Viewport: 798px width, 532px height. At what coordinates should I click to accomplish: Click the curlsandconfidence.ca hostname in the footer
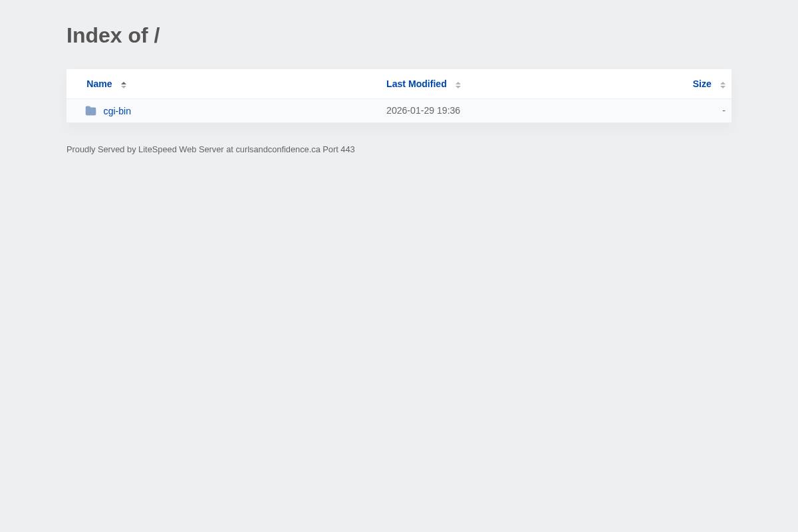click(x=278, y=149)
